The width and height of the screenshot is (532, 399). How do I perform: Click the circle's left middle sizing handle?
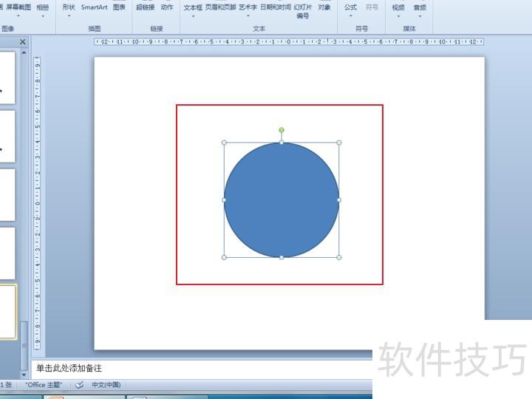click(x=224, y=199)
